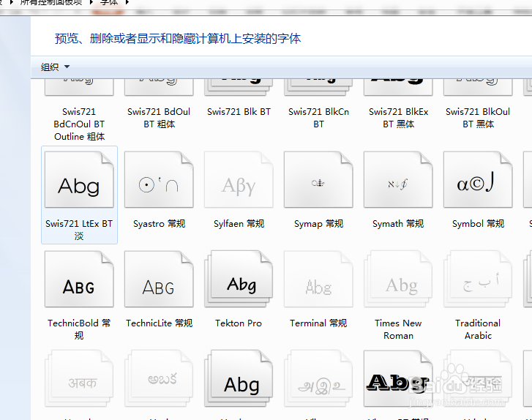The height and width of the screenshot is (420, 532).
Task: Expand the arrow after the 字体 breadcrumb
Action: tap(127, 2)
